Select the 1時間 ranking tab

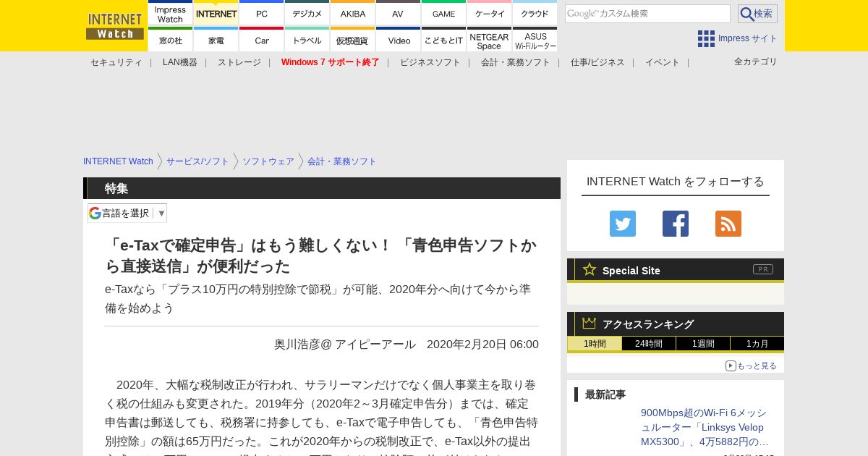click(x=595, y=344)
